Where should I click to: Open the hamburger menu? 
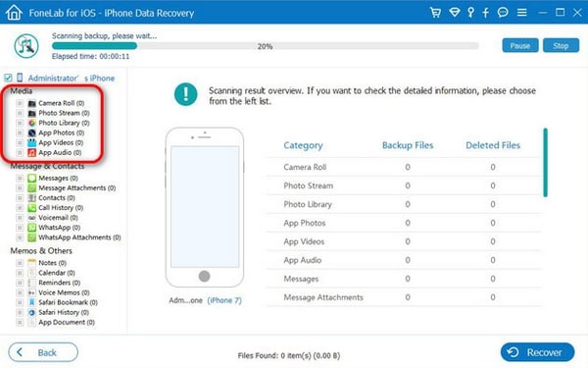point(521,13)
